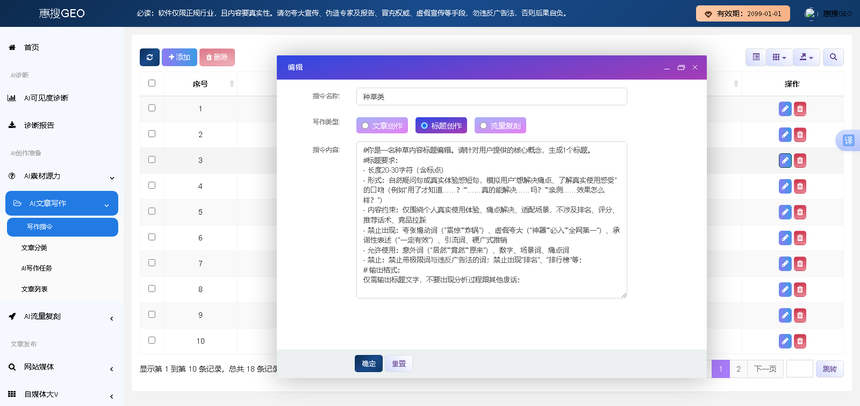Open the AI写作任务 submenu item
The image size is (860, 406).
pyautogui.click(x=37, y=268)
